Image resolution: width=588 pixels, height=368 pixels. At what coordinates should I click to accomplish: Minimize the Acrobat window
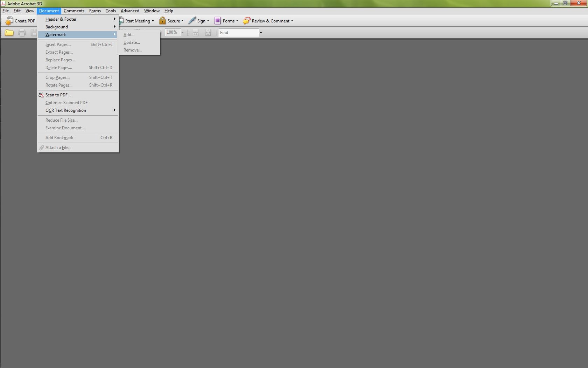pos(556,3)
